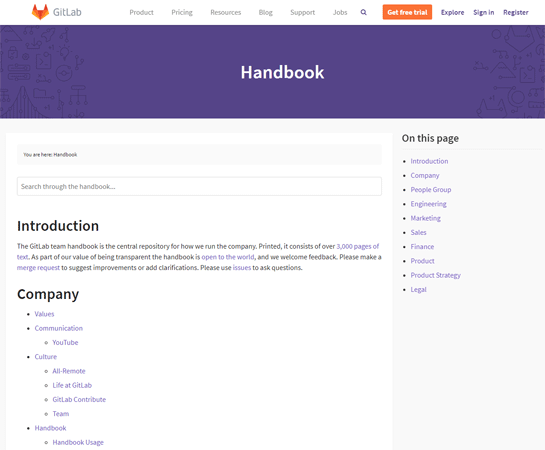Jump to Sales in On this page
The height and width of the screenshot is (450, 545).
(x=418, y=232)
